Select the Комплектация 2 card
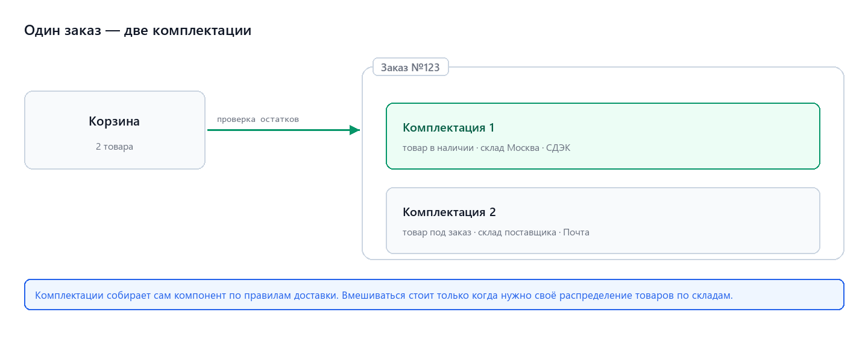This screenshot has height=338, width=868. (603, 220)
